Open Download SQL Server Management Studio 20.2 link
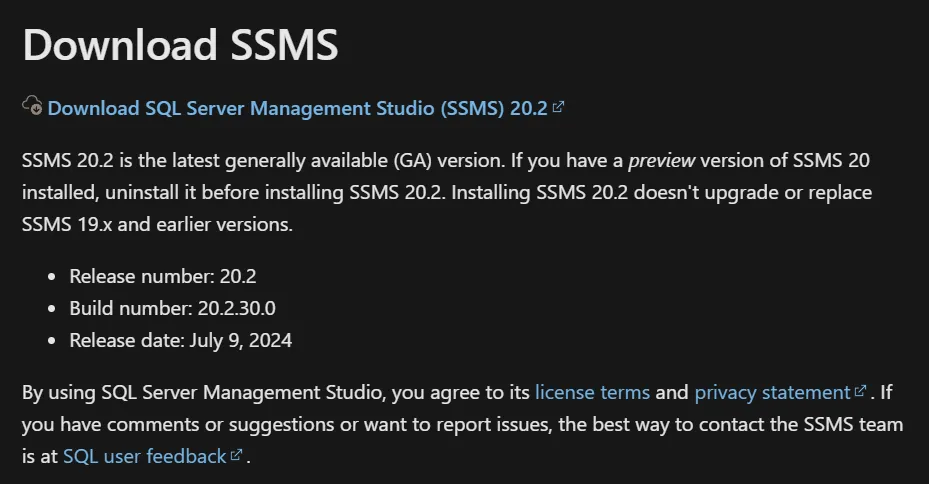This screenshot has width=929, height=484. tap(297, 108)
